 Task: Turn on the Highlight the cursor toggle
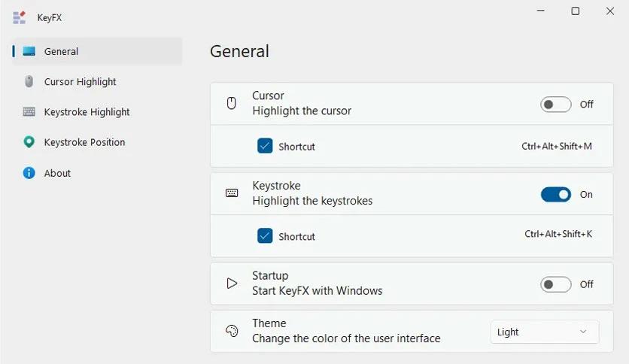pos(555,105)
